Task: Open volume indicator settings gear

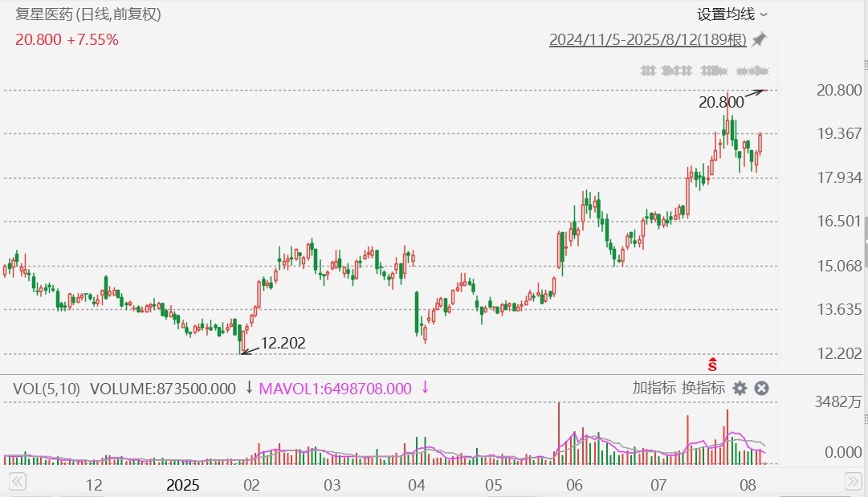Action: tap(740, 389)
